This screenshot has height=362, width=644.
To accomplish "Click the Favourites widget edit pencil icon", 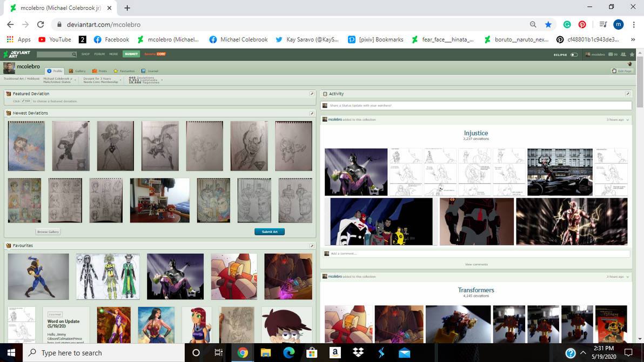I will [x=312, y=246].
